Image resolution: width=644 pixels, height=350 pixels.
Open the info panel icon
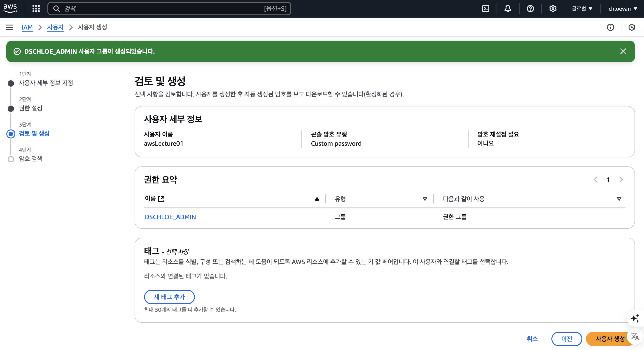[x=610, y=27]
